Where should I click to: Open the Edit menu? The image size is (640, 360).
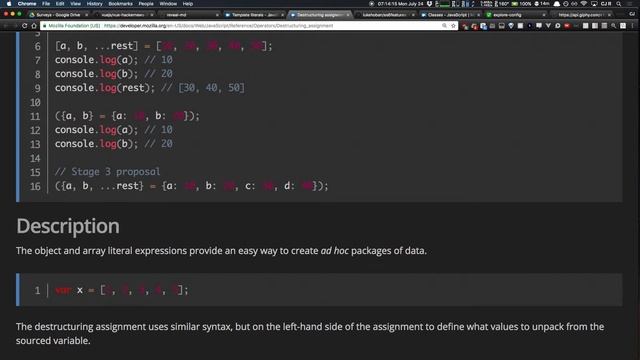(x=60, y=4)
